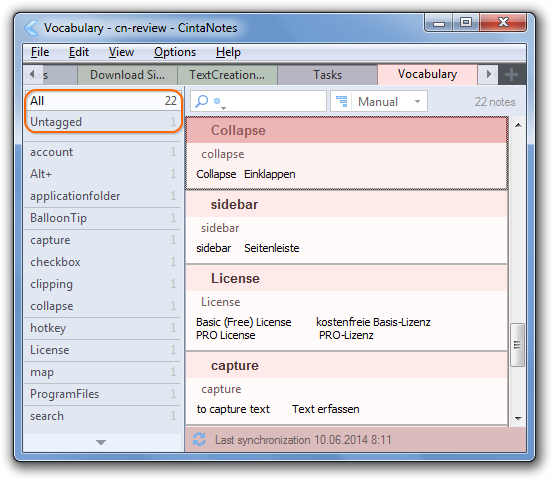Viewport: 553px width, 481px height.
Task: Select the All tag filter
Action: 103,101
